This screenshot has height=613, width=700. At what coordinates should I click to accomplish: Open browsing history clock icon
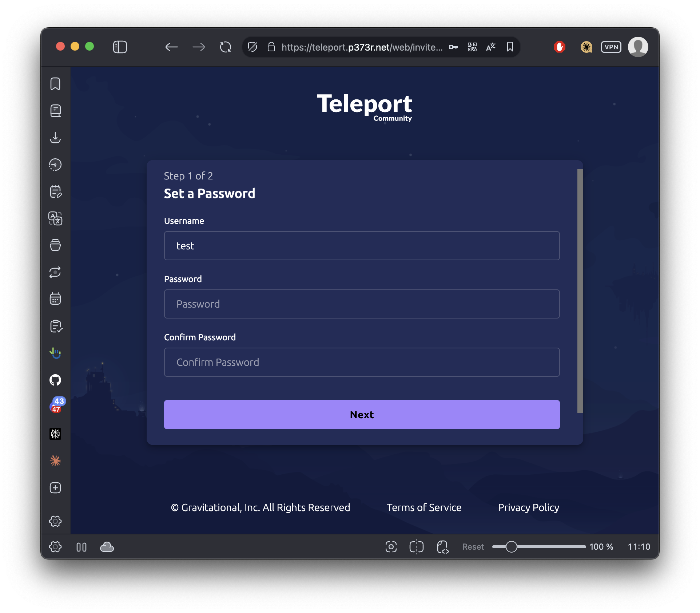coord(55,165)
